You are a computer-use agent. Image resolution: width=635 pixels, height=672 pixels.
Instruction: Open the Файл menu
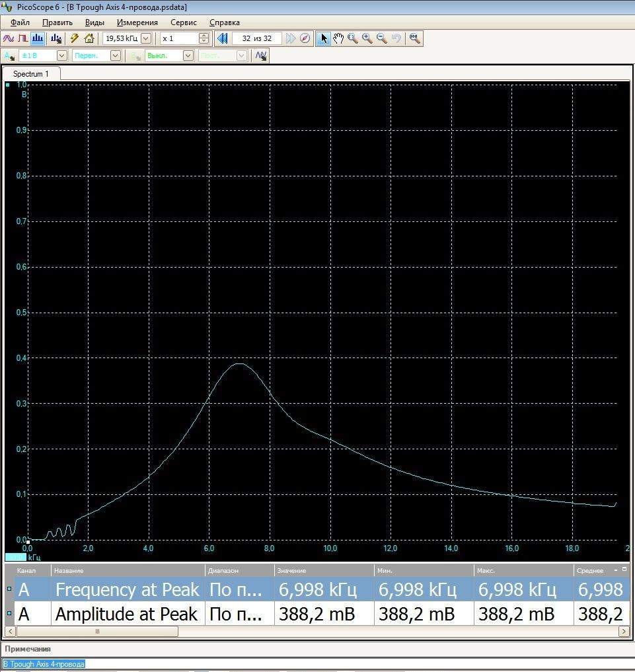pos(20,22)
